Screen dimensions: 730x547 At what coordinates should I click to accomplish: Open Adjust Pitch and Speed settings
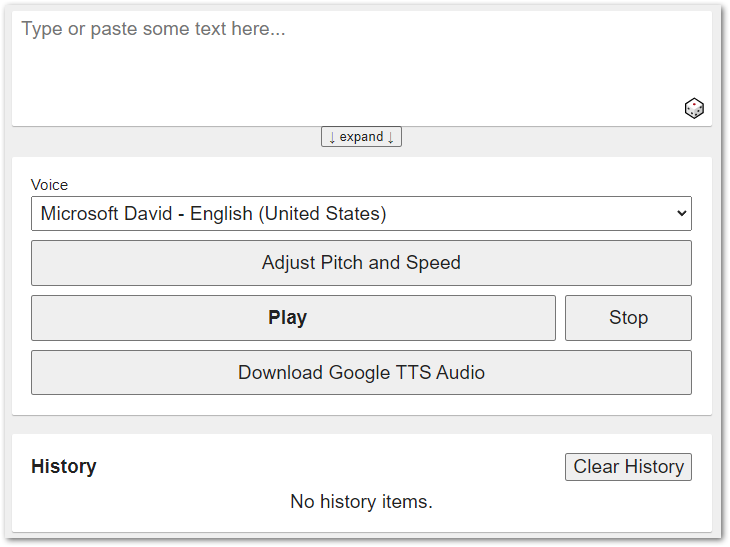(361, 263)
